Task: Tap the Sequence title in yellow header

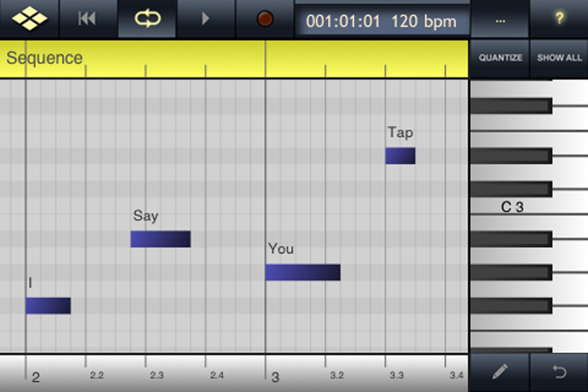Action: (44, 58)
